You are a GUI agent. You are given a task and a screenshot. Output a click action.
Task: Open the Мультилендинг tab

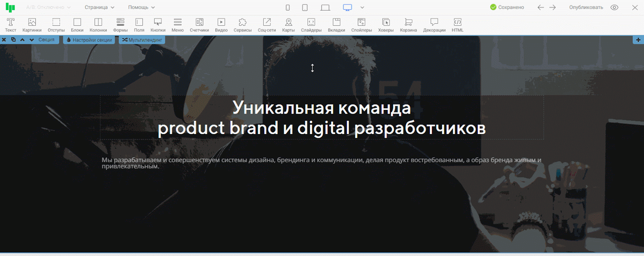pyautogui.click(x=142, y=40)
